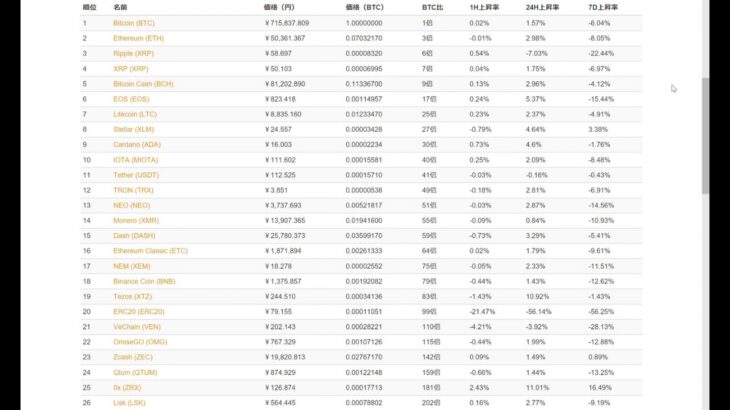This screenshot has width=730, height=410.
Task: Click the Zcash (ZEC) link
Action: (134, 358)
